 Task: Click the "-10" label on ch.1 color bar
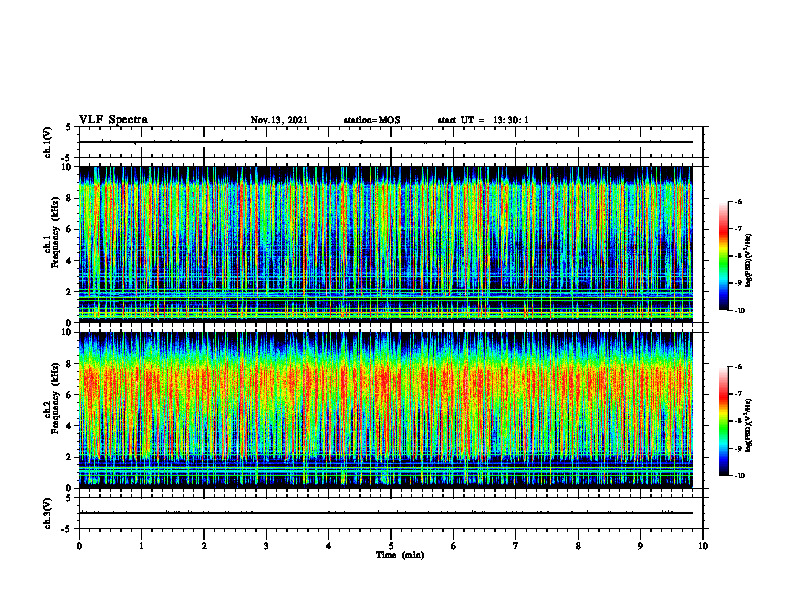(739, 311)
